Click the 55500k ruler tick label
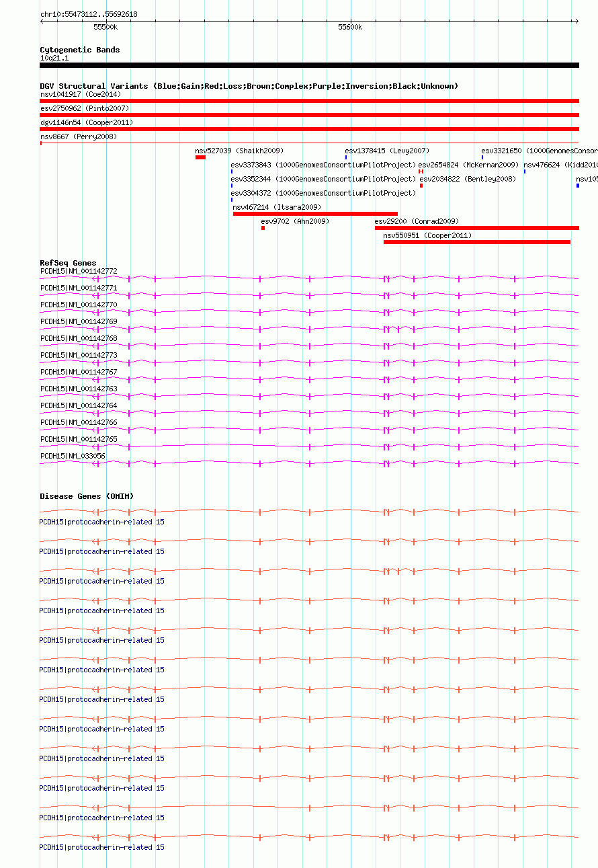This screenshot has height=868, width=598. point(105,27)
